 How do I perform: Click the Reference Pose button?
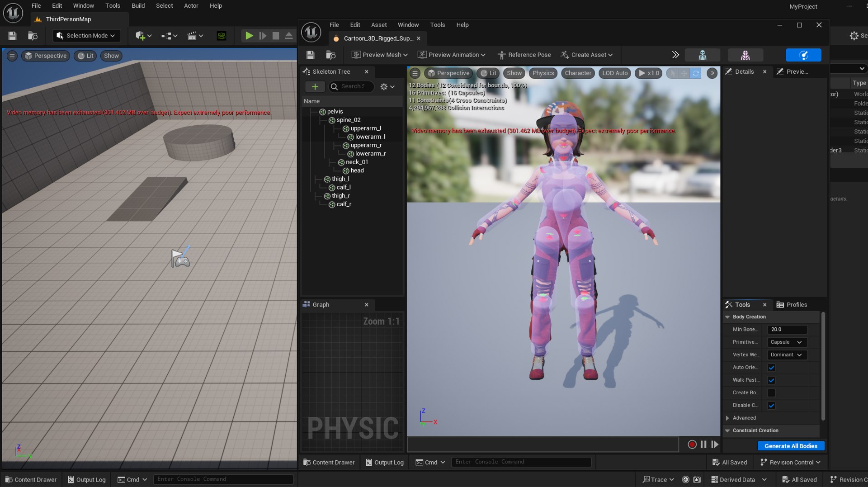pos(524,55)
